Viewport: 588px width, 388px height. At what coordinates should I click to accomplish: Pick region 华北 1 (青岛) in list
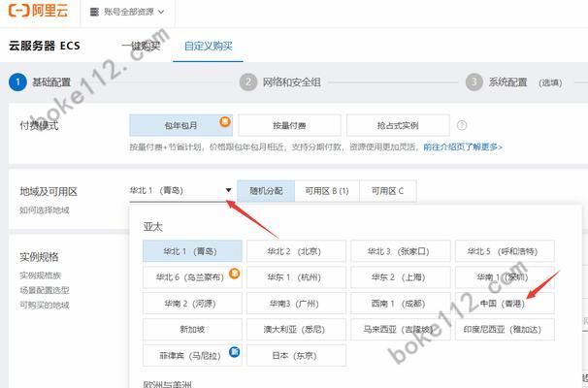[192, 251]
